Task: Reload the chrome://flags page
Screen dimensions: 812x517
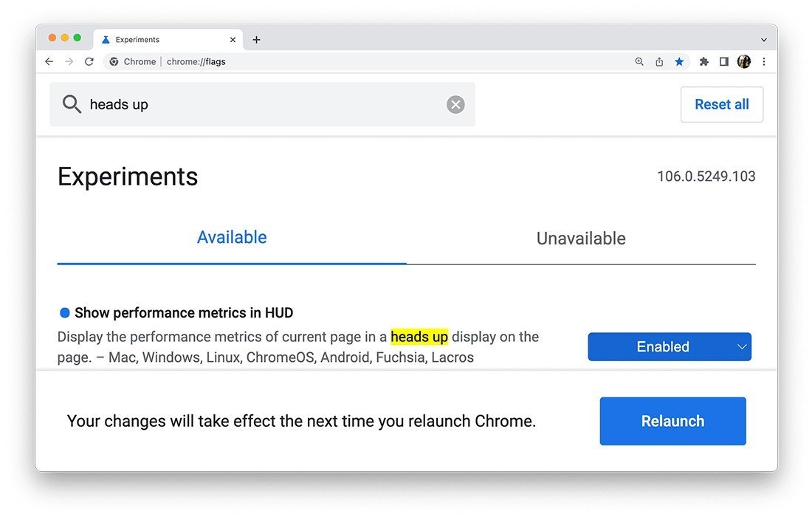Action: (89, 61)
